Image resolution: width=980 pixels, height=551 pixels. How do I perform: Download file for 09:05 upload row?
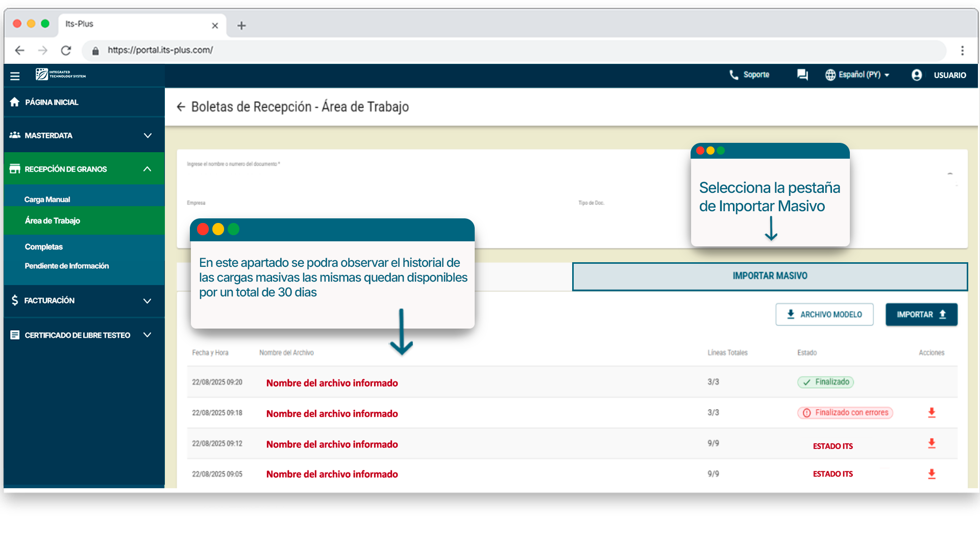(932, 474)
